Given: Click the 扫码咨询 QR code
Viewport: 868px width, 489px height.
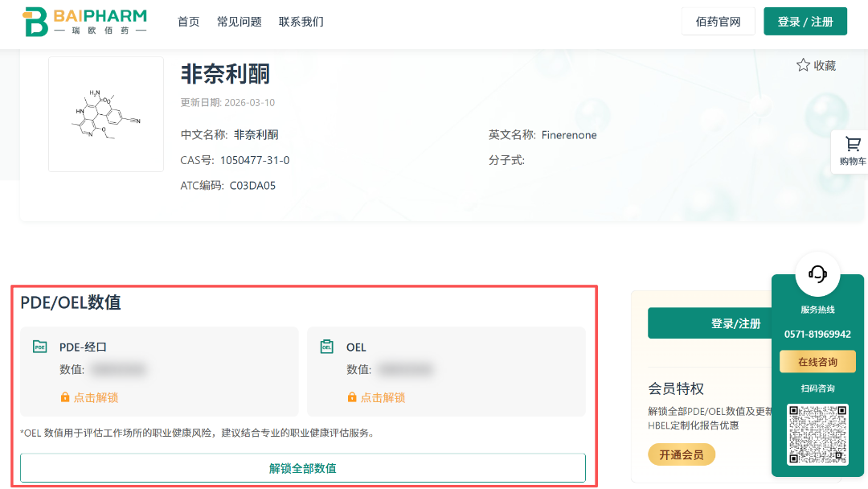Looking at the screenshot, I should coord(817,434).
